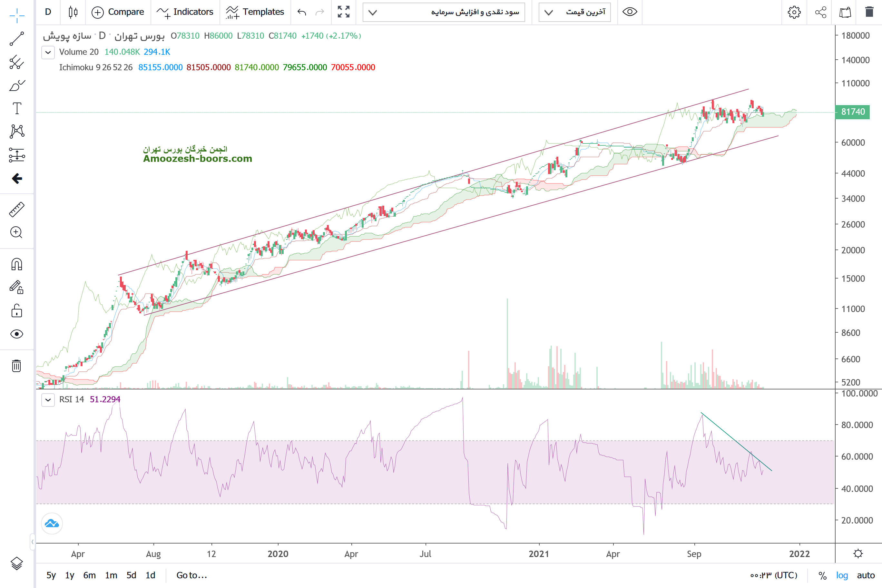Viewport: 882px width, 588px height.
Task: Open chart settings gear icon
Action: point(794,12)
